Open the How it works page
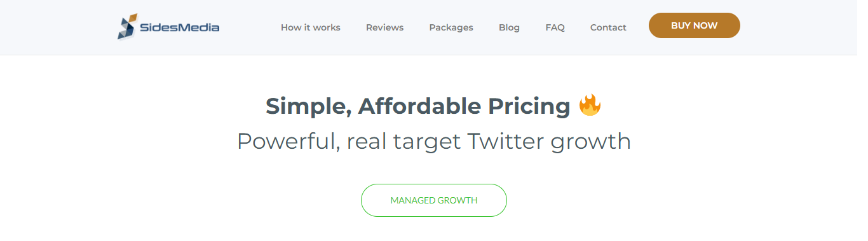 (x=311, y=27)
